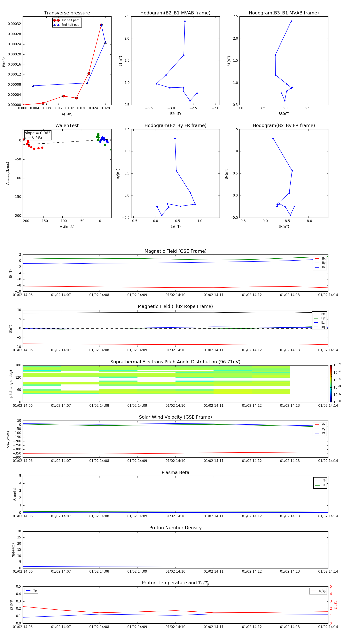
Task: Click the 'Solar Wind Velocity (GSE Frame)' title
Action: 175,417
